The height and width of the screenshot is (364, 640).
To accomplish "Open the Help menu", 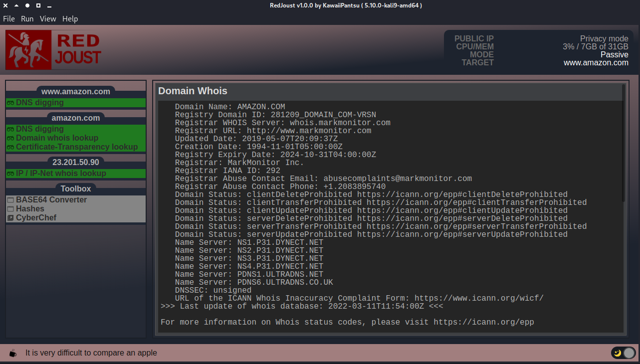I will click(x=70, y=19).
